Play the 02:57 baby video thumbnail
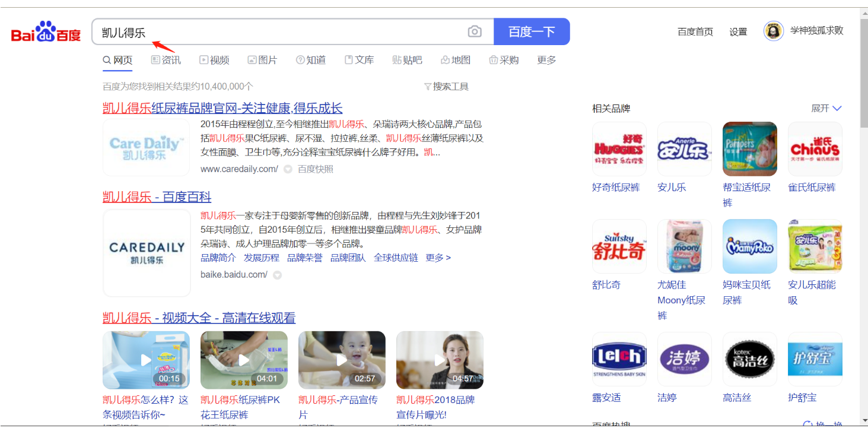 [342, 360]
